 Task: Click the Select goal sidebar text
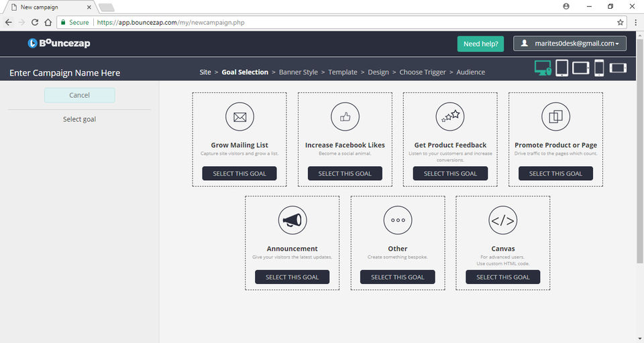coord(79,119)
